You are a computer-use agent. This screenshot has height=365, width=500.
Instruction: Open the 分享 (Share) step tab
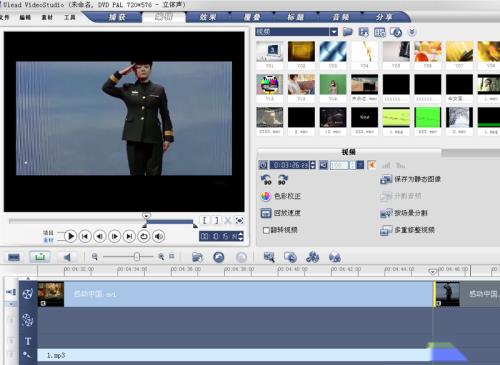(384, 17)
